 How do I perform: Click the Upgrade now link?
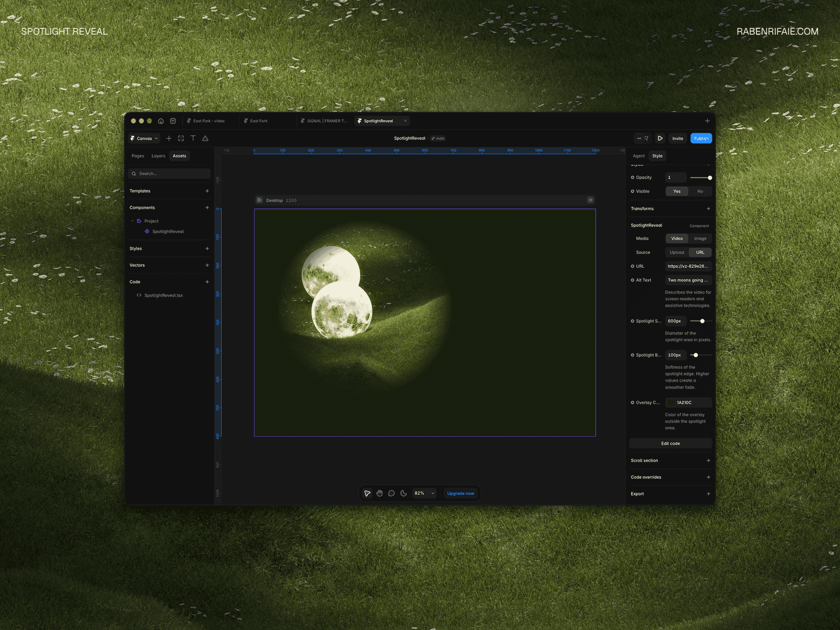pyautogui.click(x=460, y=493)
